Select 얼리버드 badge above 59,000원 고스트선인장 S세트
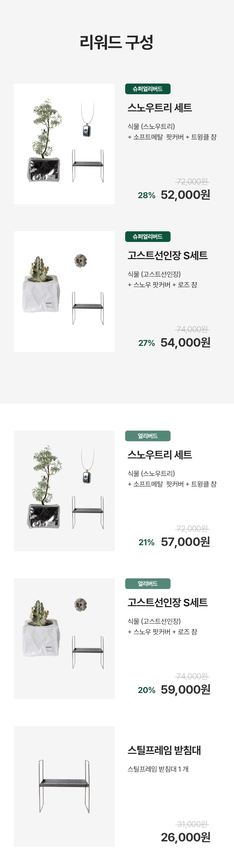 (x=148, y=584)
